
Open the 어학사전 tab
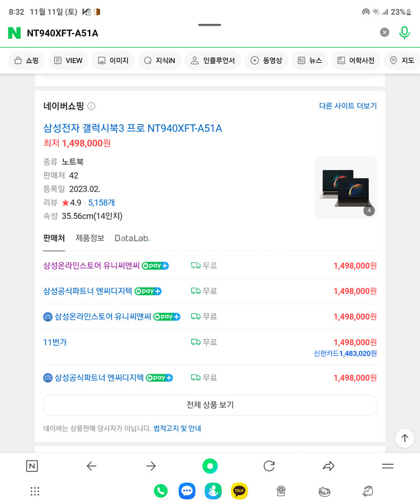tap(356, 60)
